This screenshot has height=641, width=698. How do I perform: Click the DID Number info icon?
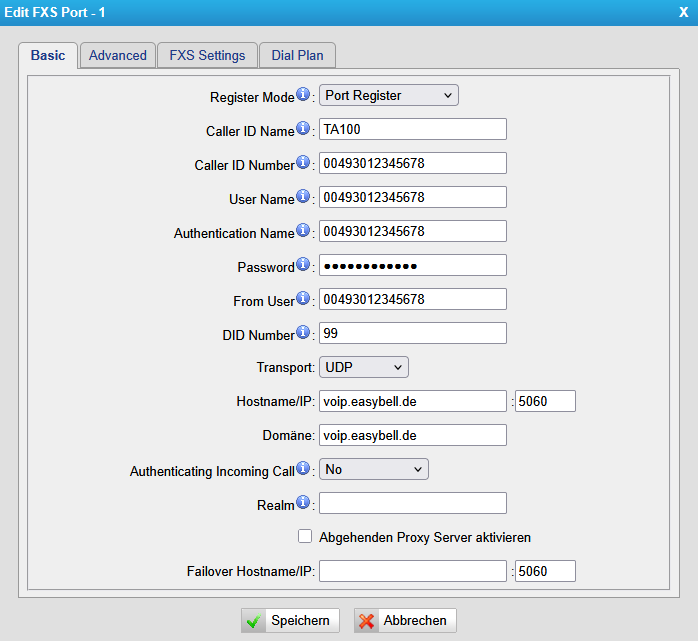point(304,333)
